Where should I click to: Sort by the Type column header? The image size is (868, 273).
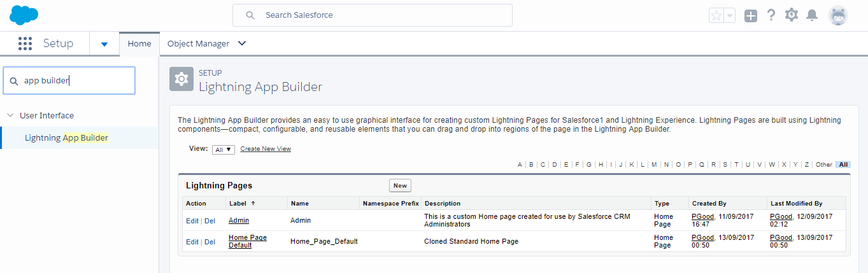[662, 204]
